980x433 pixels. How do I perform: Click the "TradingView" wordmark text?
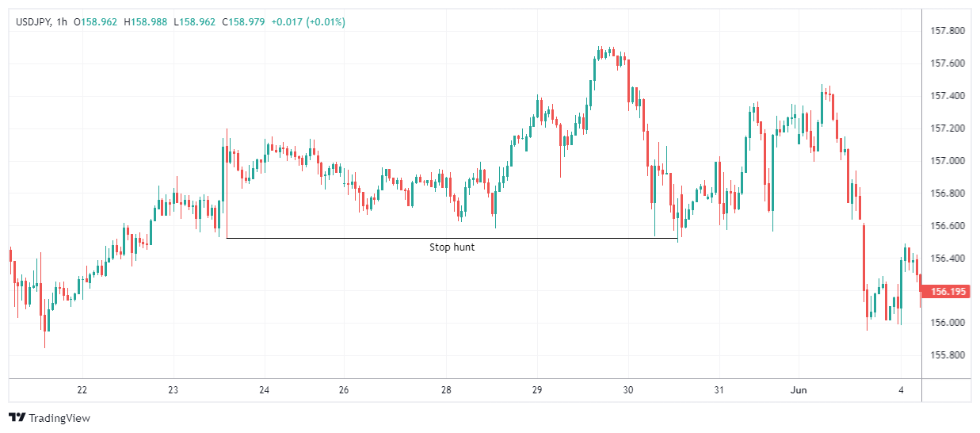[x=59, y=418]
